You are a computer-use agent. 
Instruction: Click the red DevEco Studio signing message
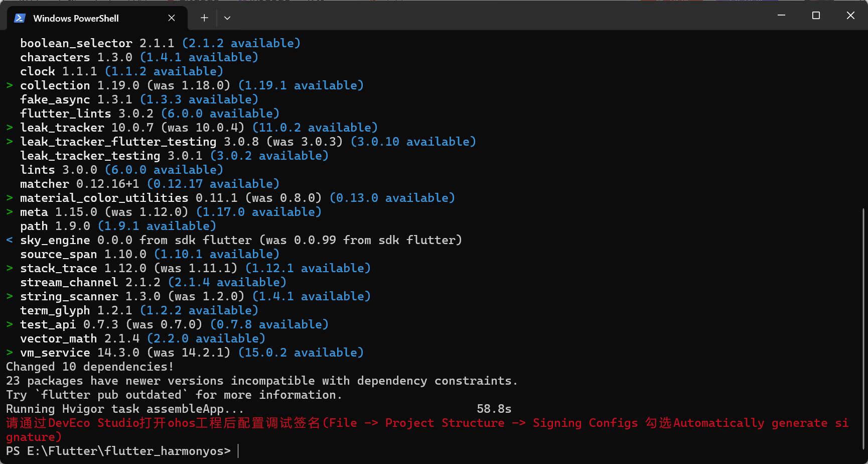(426, 423)
